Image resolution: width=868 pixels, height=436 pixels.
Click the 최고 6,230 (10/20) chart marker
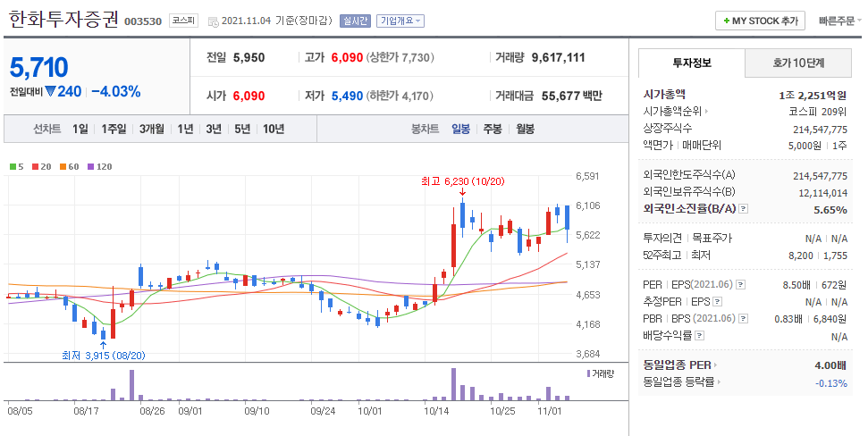(463, 181)
